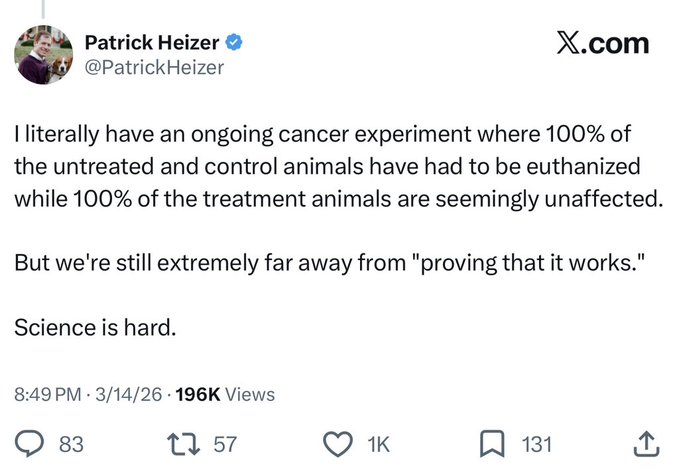Click the paragraph about the cancer experiment
This screenshot has width=679, height=475.
338,165
